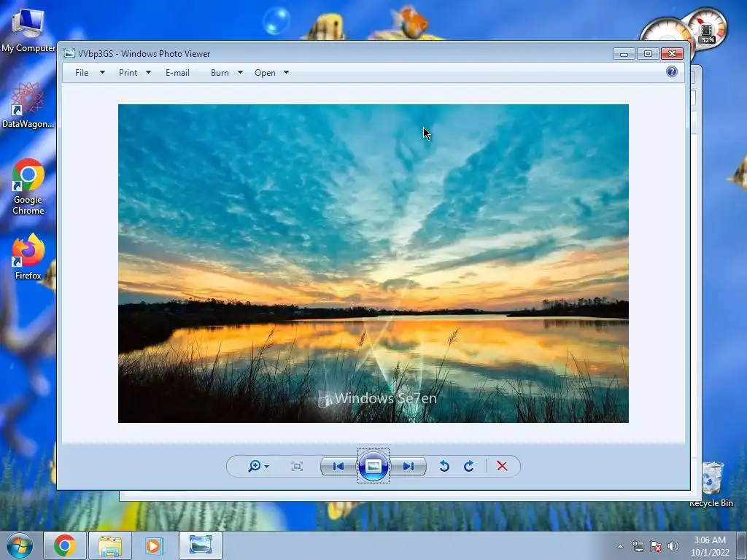Delete the photo with red X

tap(502, 466)
